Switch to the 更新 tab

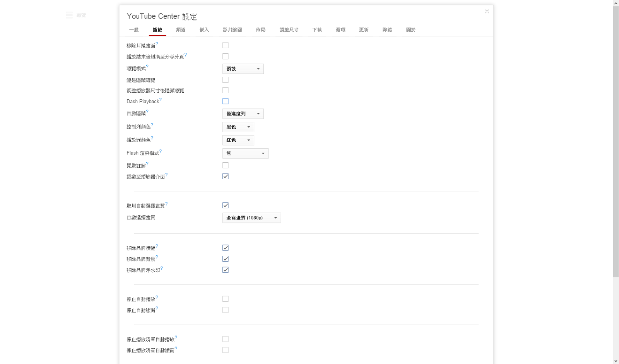click(x=364, y=30)
